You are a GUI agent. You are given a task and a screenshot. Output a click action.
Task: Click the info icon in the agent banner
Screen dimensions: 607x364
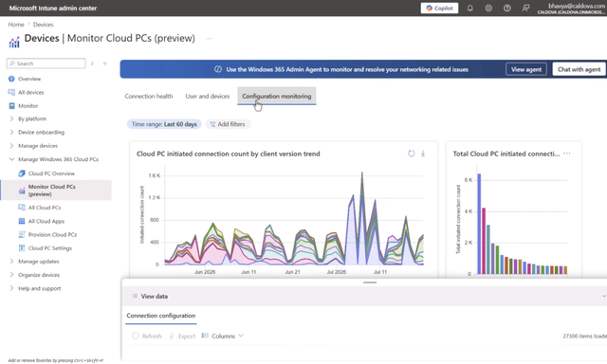[x=218, y=69]
